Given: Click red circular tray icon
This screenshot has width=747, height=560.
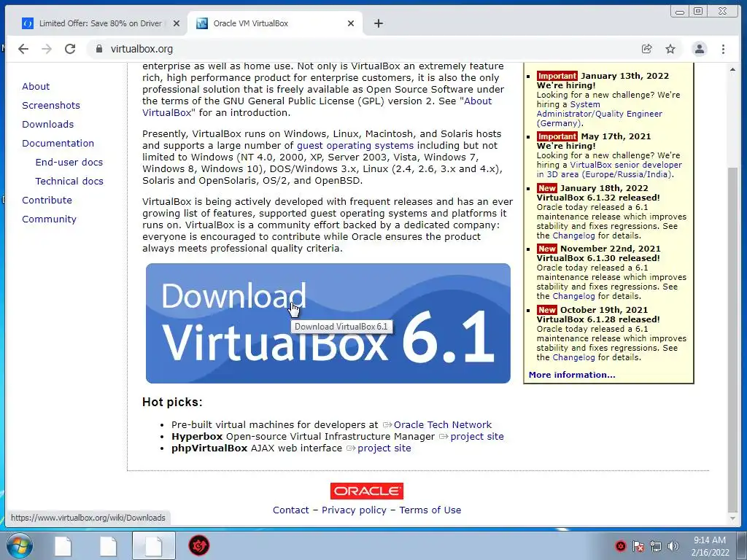Looking at the screenshot, I should pyautogui.click(x=620, y=545).
